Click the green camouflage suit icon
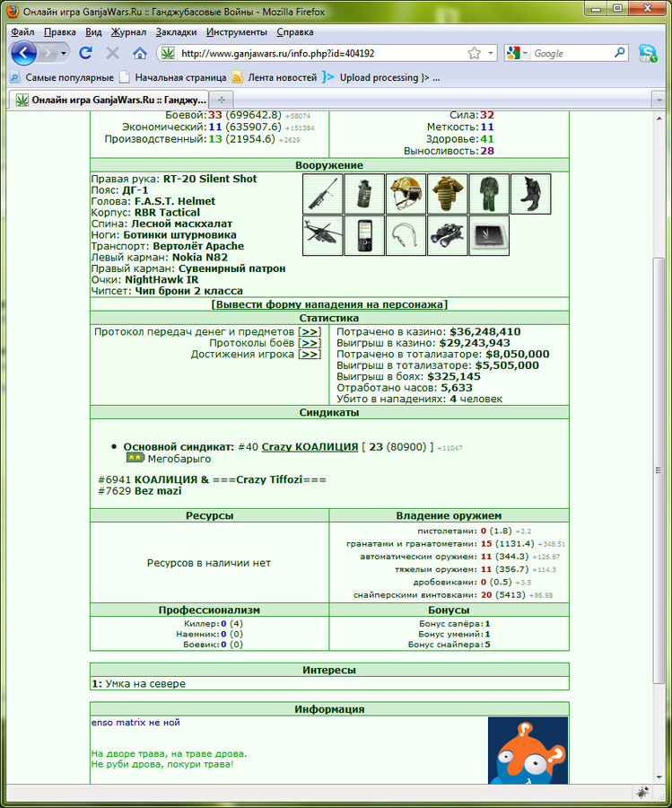Image resolution: width=672 pixels, height=808 pixels. (489, 194)
